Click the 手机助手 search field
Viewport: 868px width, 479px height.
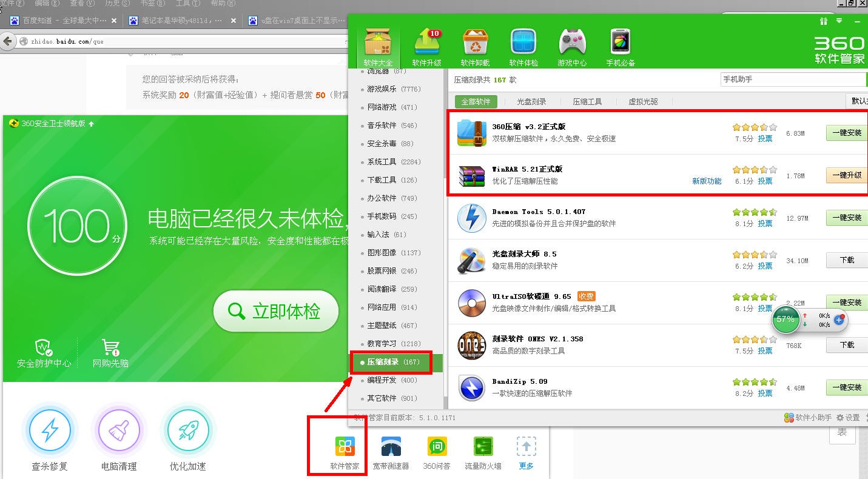click(793, 79)
